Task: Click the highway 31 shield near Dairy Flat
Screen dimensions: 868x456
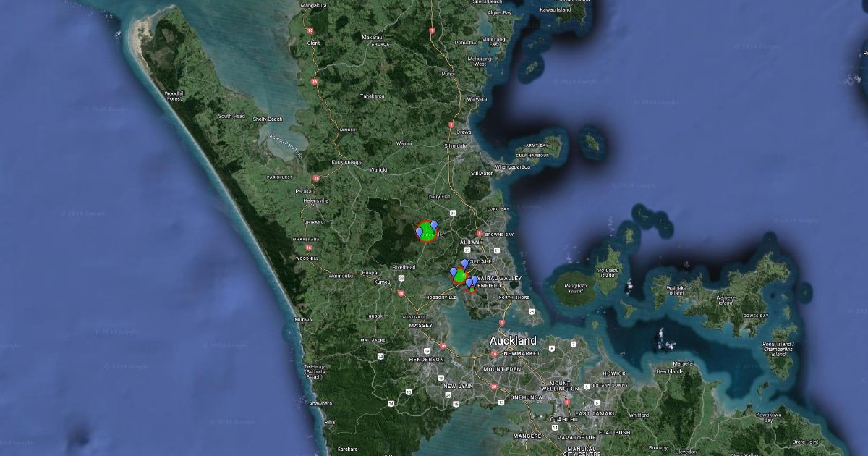Action: tap(452, 213)
